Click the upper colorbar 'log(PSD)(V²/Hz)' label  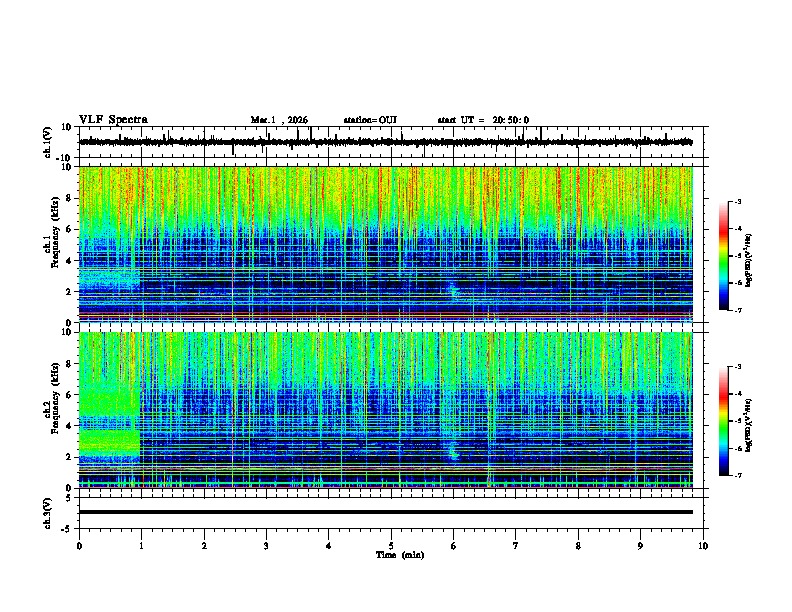point(749,260)
